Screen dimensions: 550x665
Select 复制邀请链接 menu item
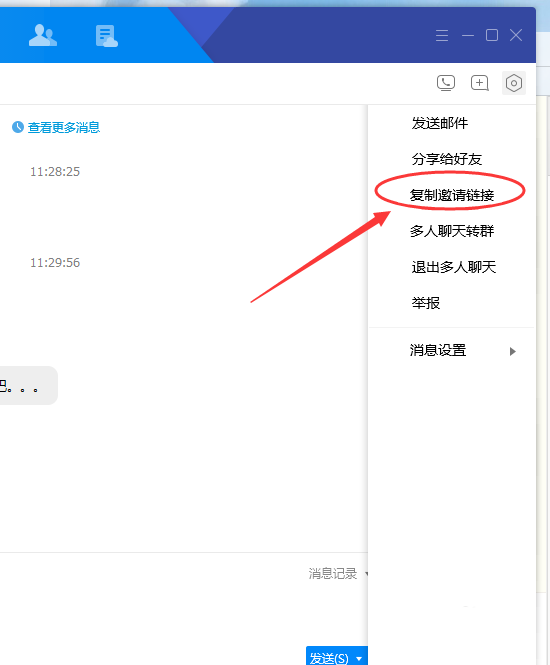click(x=452, y=195)
